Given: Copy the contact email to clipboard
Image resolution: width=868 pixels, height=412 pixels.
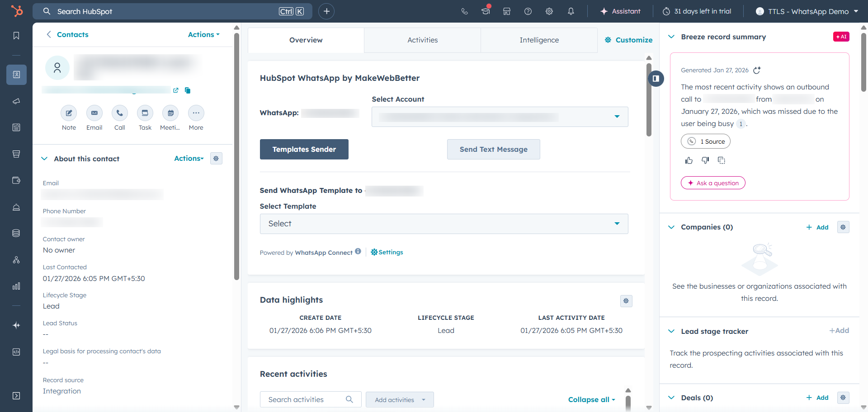Looking at the screenshot, I should click(x=188, y=90).
